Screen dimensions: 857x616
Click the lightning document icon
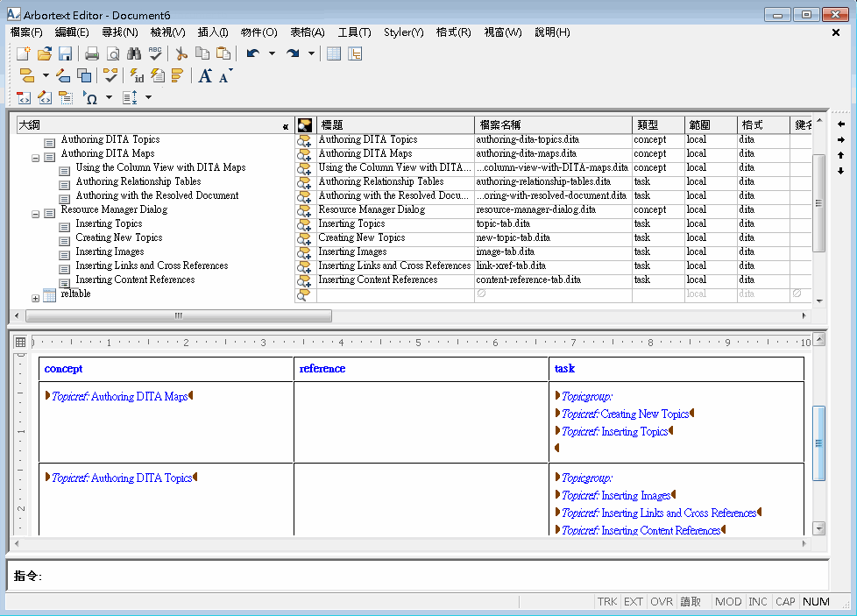pyautogui.click(x=158, y=75)
